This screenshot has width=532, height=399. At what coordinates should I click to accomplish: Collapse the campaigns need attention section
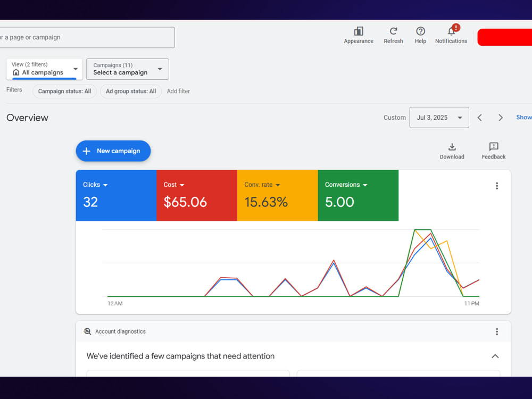click(x=495, y=356)
